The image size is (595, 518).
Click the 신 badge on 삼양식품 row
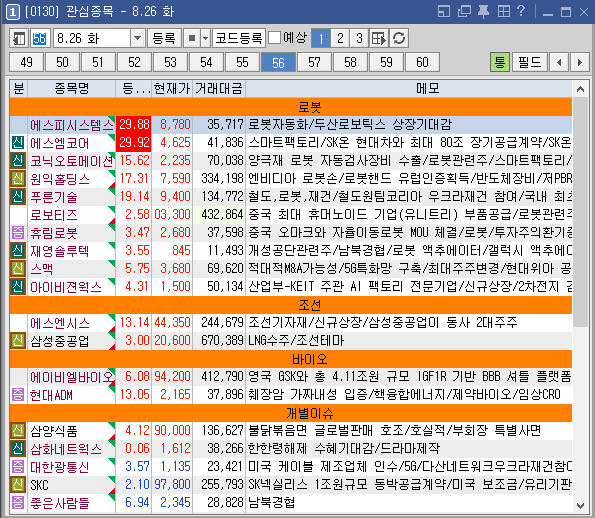click(x=18, y=430)
